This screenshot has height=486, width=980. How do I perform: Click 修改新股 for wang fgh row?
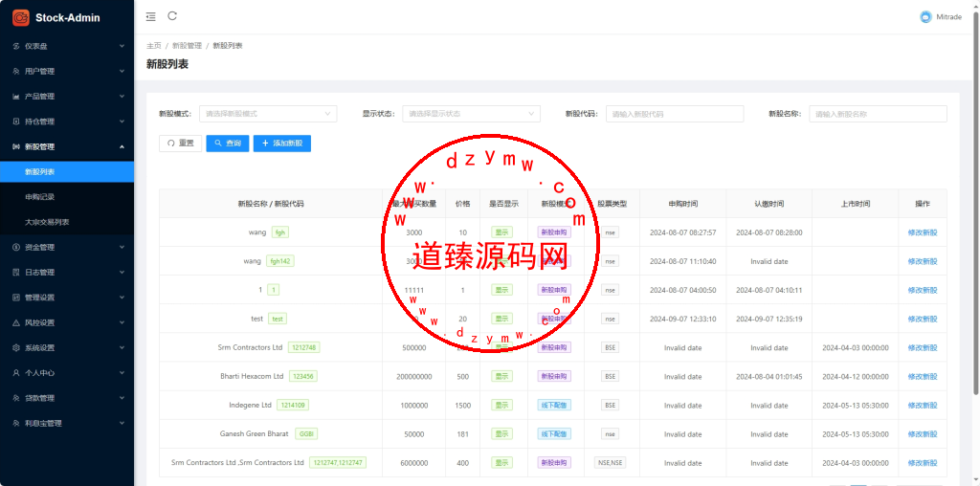pos(923,232)
